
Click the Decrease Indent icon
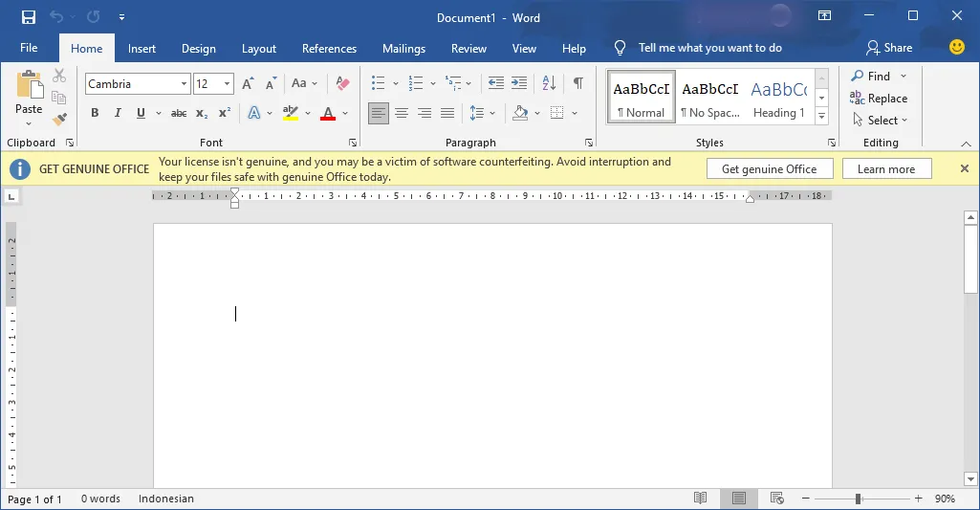495,84
